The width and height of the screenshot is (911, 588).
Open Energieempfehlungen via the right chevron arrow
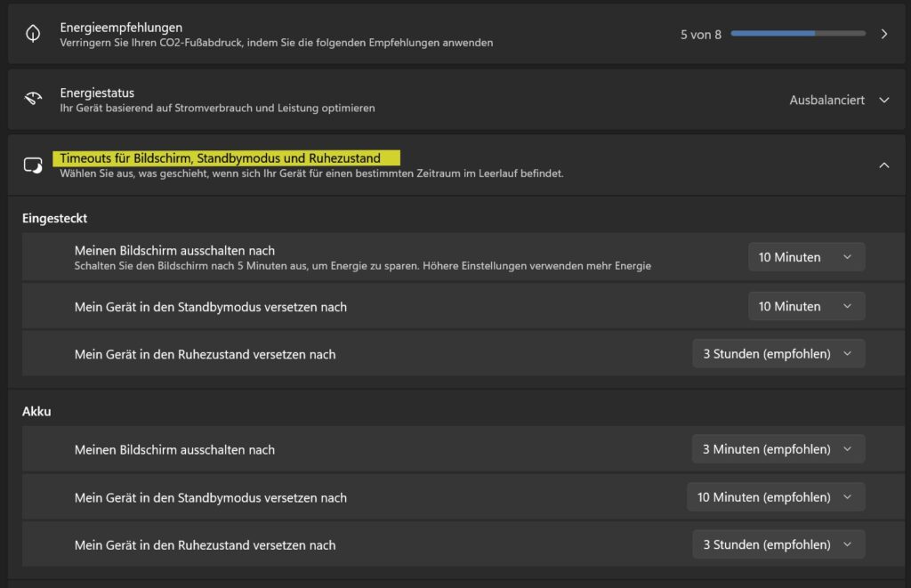[883, 35]
